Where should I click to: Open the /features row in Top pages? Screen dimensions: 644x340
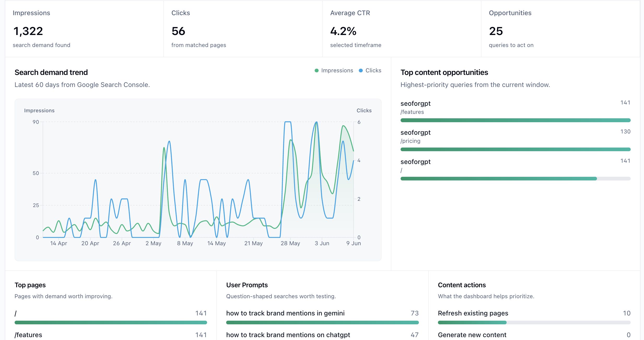pyautogui.click(x=111, y=335)
